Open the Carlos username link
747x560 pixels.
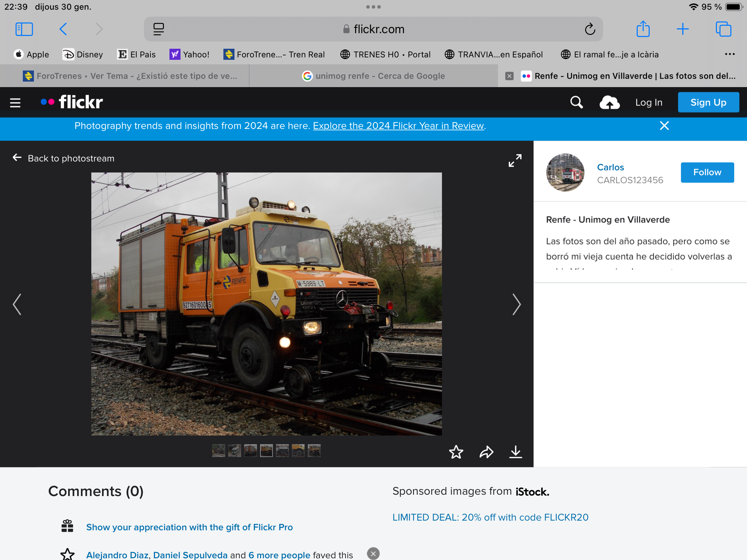tap(610, 167)
